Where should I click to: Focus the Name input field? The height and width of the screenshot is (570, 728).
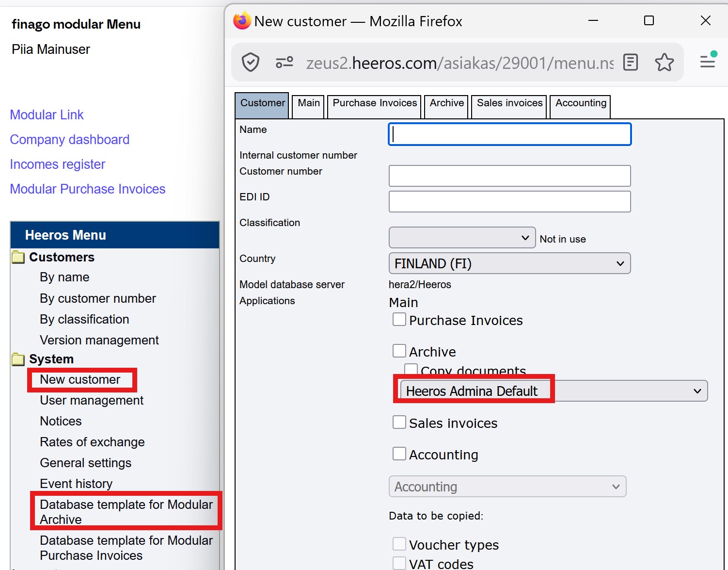tap(509, 134)
